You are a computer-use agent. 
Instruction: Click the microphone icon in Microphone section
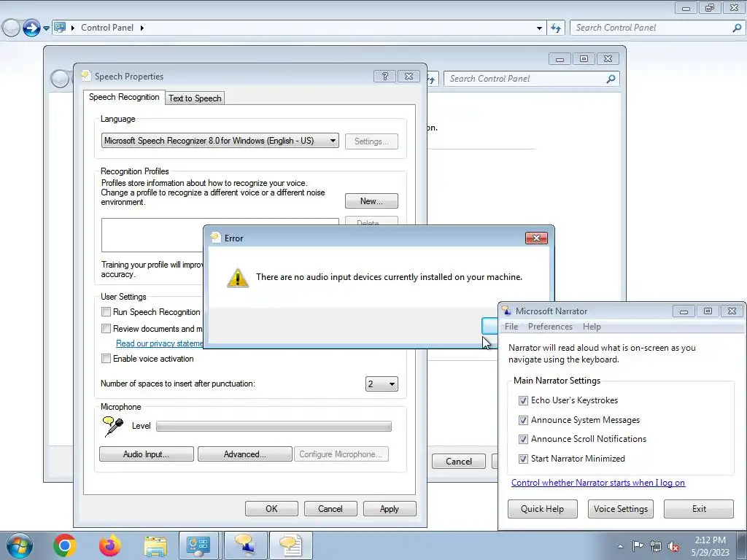(113, 426)
